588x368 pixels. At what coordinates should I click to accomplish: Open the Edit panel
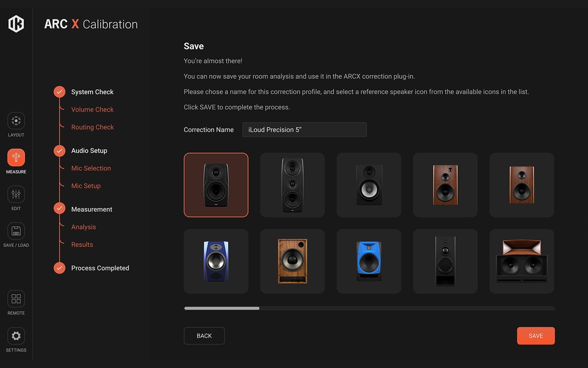coord(16,195)
